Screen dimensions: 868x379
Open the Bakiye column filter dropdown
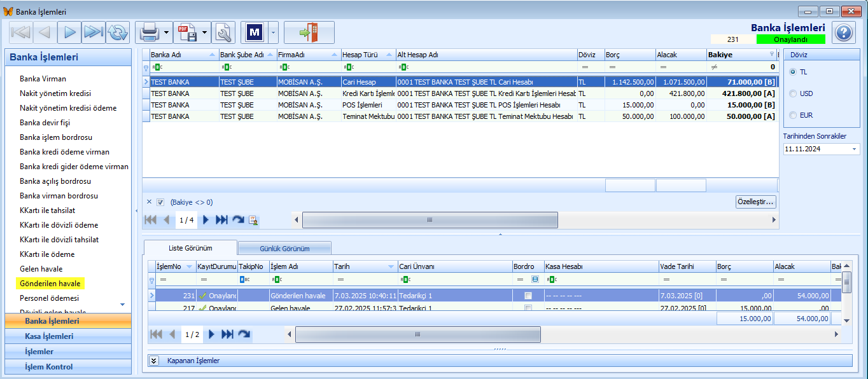click(x=772, y=55)
